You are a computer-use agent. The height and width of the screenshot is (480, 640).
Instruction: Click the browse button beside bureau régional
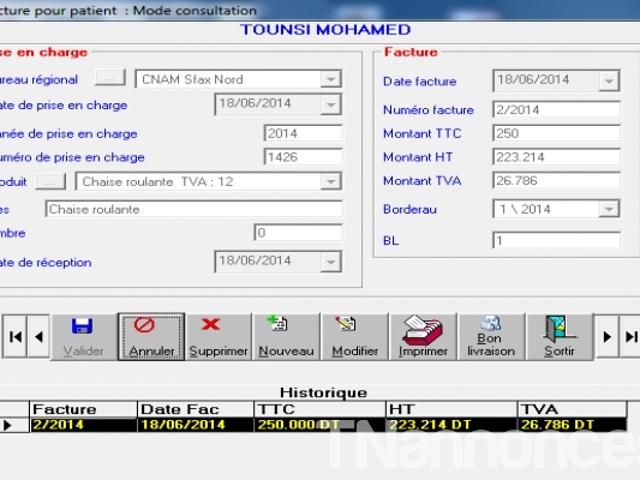(x=110, y=78)
